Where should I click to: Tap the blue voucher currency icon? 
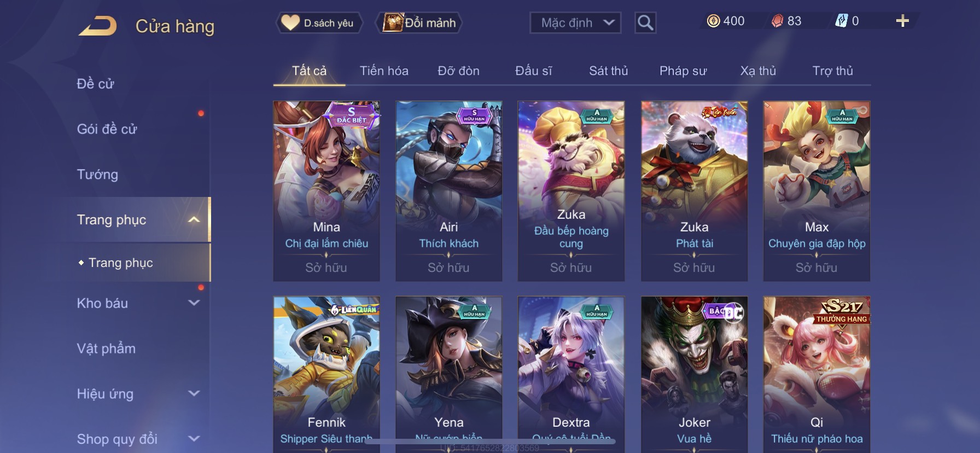pyautogui.click(x=841, y=21)
